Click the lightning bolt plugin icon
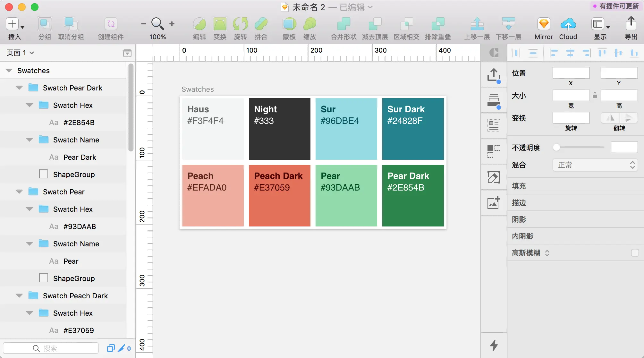 coord(494,345)
